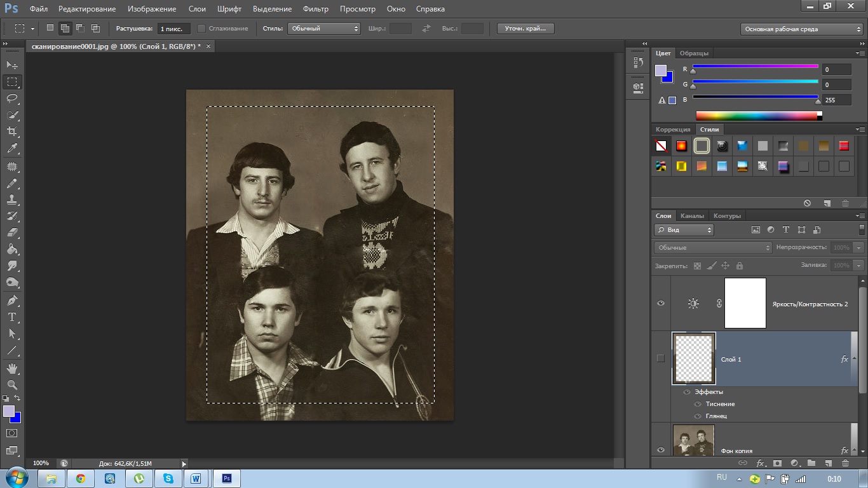Select the Zoom tool

12,385
